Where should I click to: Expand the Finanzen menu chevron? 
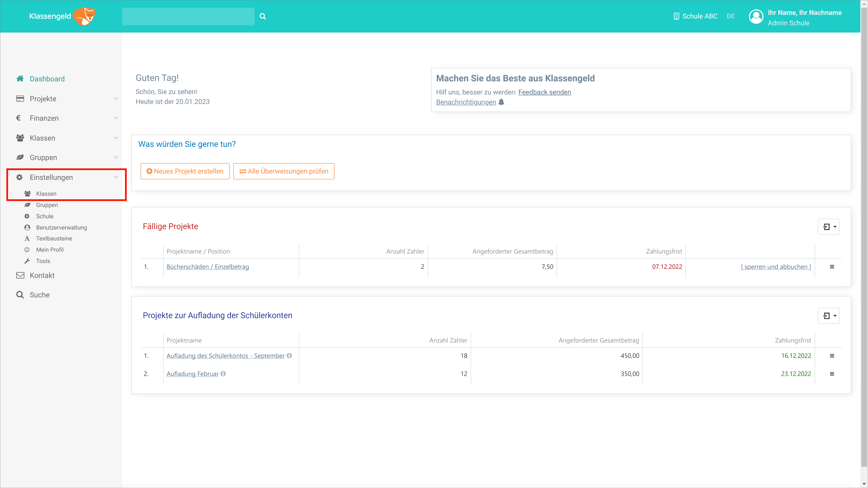[x=115, y=118]
